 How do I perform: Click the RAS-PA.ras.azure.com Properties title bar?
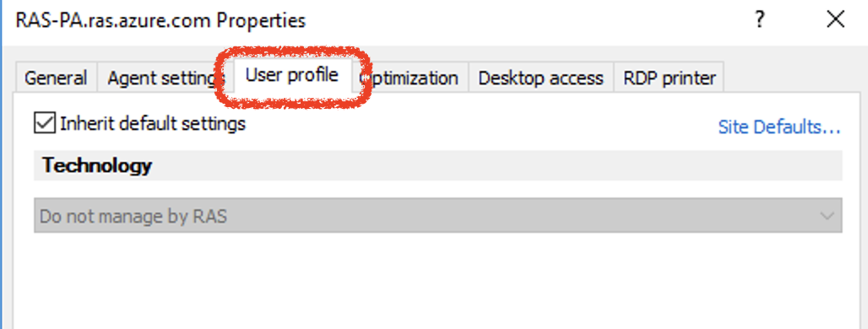160,20
